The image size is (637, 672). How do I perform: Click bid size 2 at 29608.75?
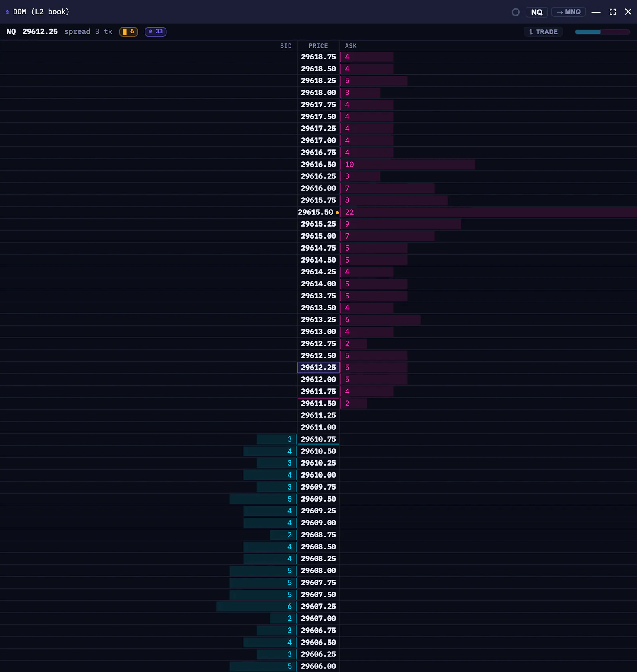pos(290,535)
